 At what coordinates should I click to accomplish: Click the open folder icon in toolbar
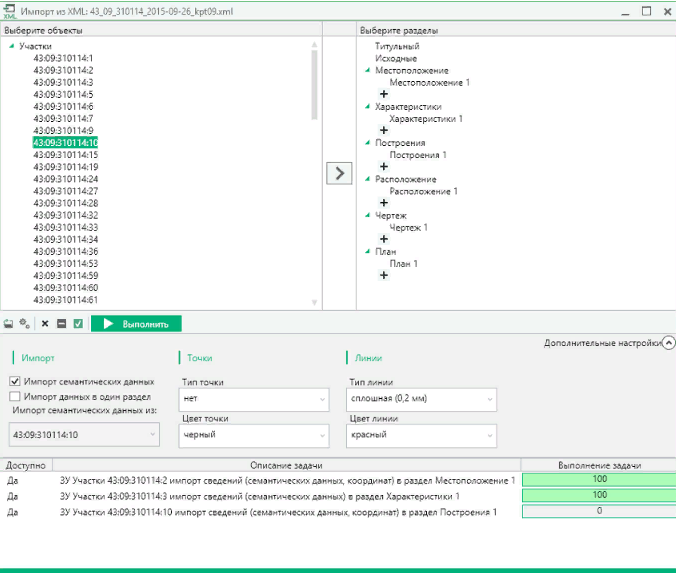pyautogui.click(x=8, y=324)
